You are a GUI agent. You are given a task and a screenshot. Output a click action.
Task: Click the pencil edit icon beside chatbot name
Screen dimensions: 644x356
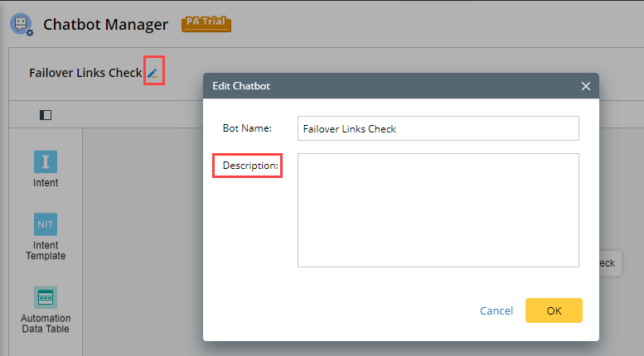pos(153,73)
